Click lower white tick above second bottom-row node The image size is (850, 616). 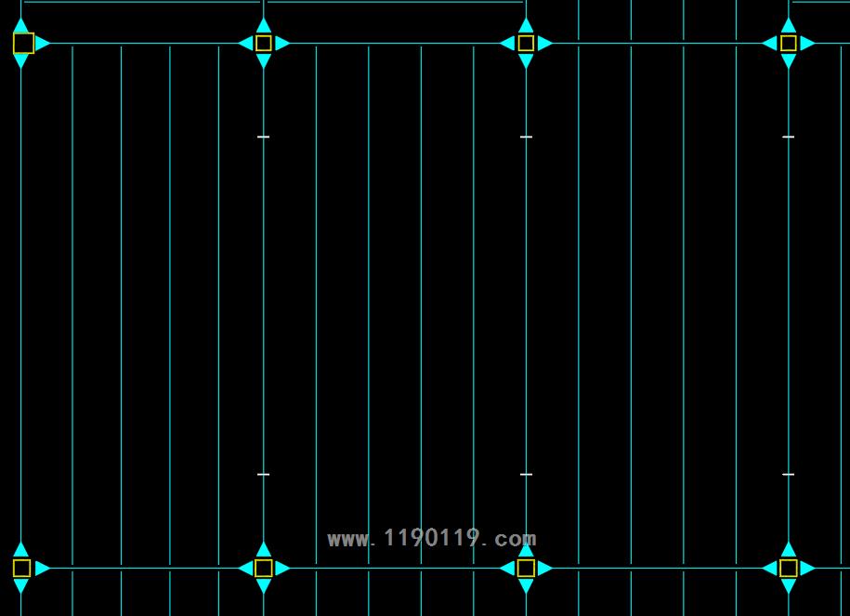point(264,475)
